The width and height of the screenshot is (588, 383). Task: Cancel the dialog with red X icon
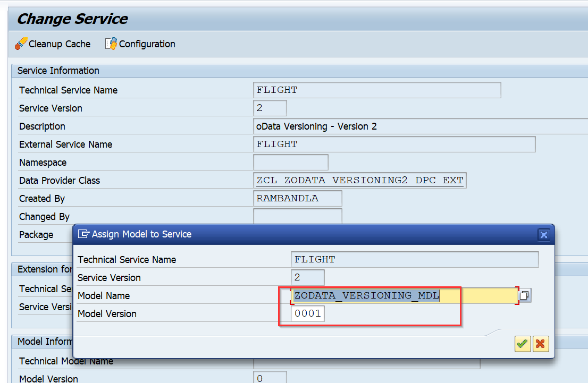click(541, 344)
